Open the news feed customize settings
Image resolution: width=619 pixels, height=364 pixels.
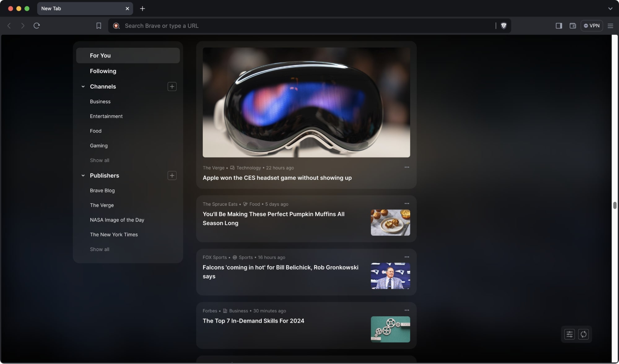(569, 334)
